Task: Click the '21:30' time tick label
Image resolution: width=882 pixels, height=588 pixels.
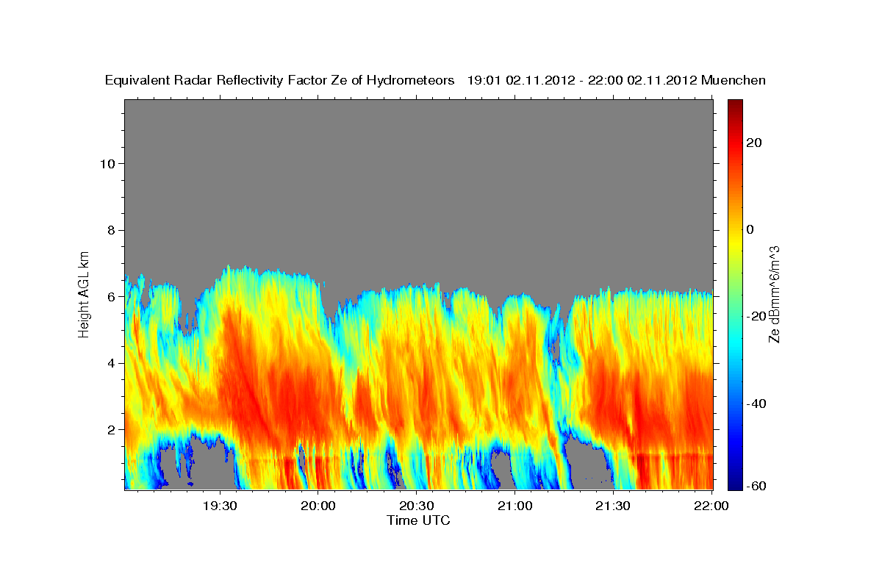Action: [612, 506]
